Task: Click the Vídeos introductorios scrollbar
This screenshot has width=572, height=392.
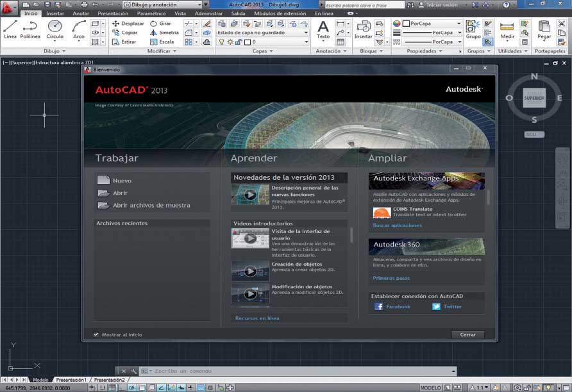Action: click(x=351, y=235)
